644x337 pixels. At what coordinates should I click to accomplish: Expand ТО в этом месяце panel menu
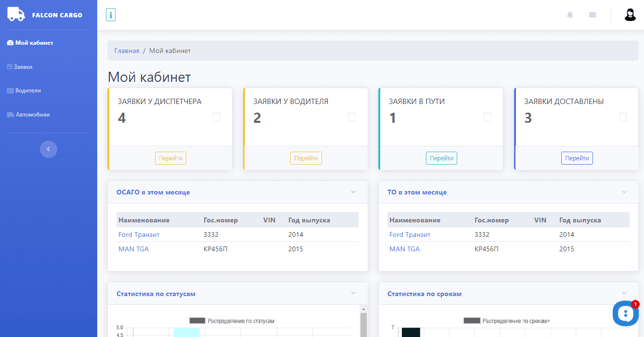(624, 192)
